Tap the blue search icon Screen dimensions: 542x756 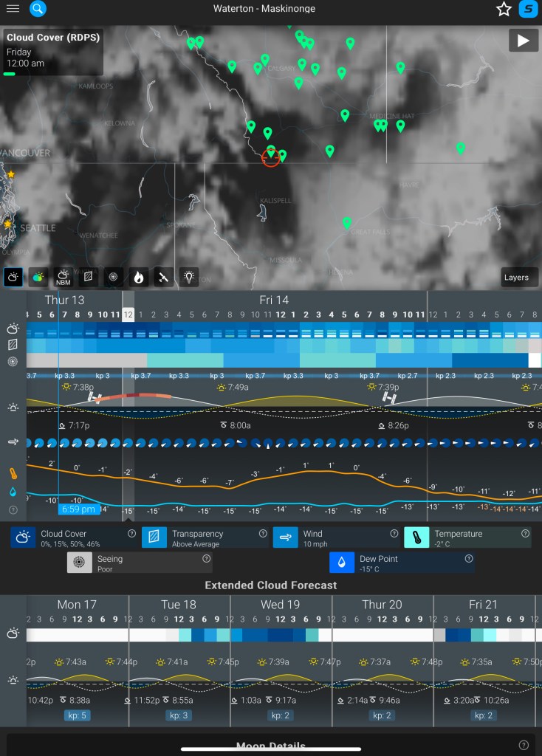[x=38, y=9]
